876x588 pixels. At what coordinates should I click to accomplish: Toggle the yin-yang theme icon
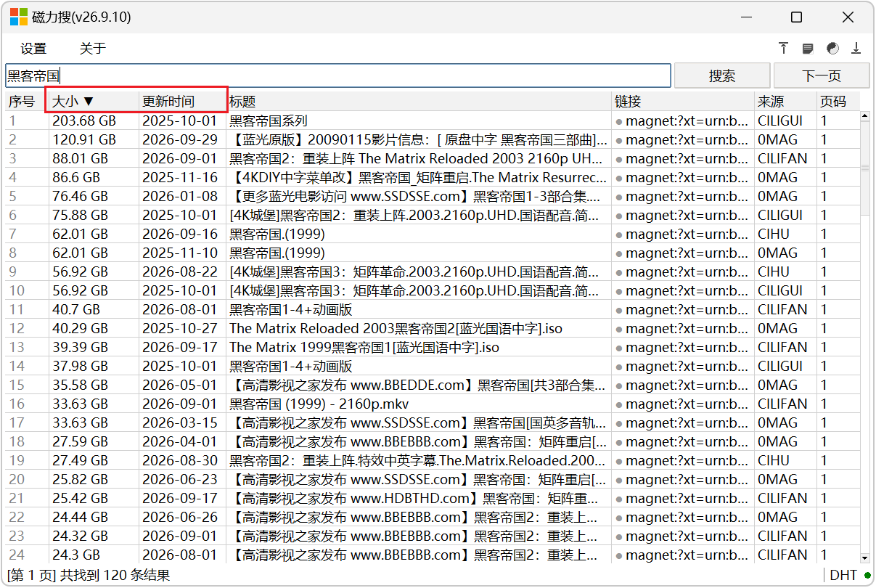pyautogui.click(x=832, y=49)
